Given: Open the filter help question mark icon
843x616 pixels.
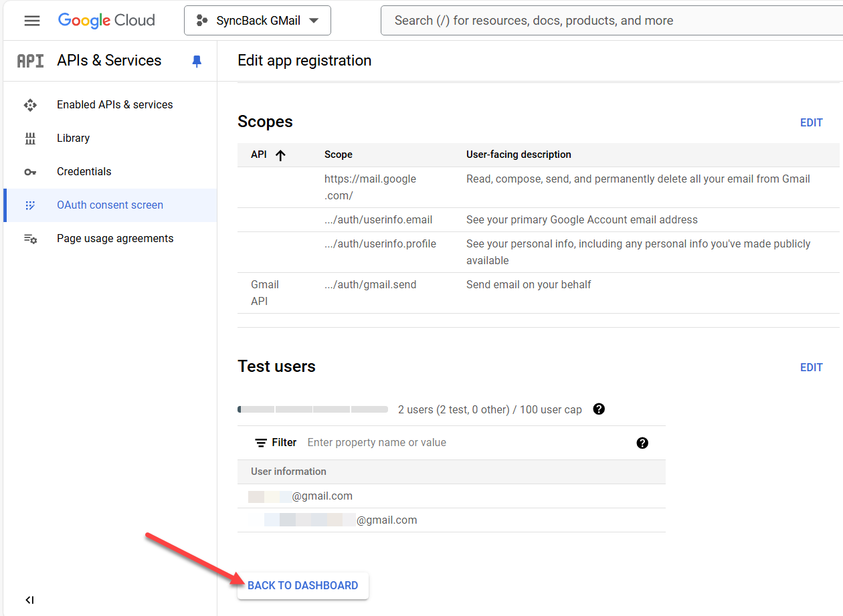Looking at the screenshot, I should [x=642, y=443].
